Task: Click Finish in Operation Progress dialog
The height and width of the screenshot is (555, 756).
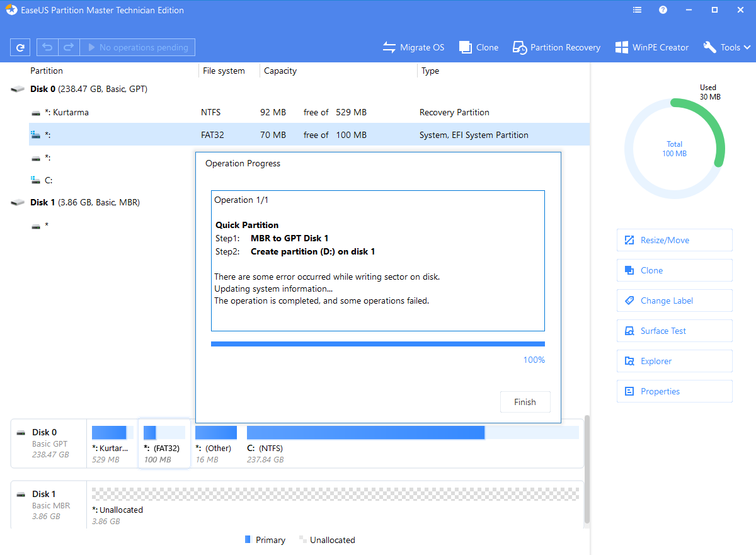Action: click(525, 402)
